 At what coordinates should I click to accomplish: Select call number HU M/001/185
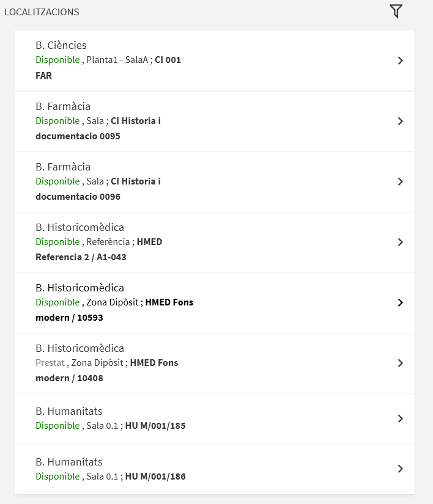[x=155, y=426]
